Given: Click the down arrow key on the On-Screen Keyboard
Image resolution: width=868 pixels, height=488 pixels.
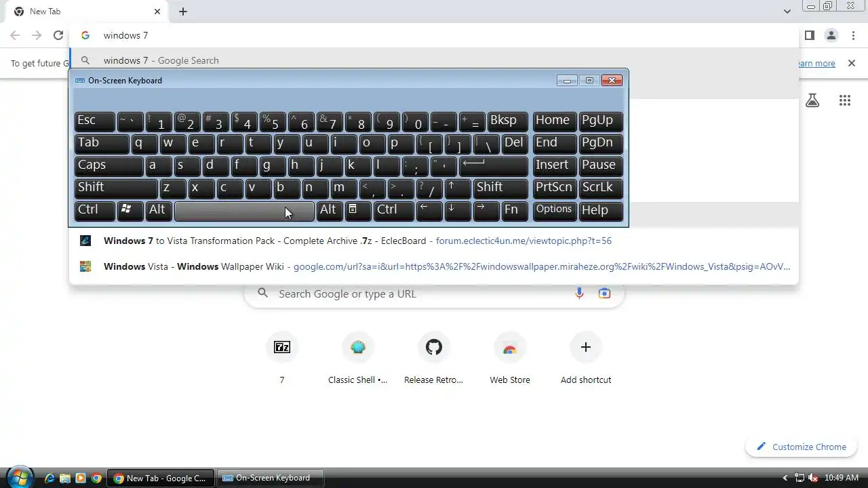Looking at the screenshot, I should (x=458, y=211).
